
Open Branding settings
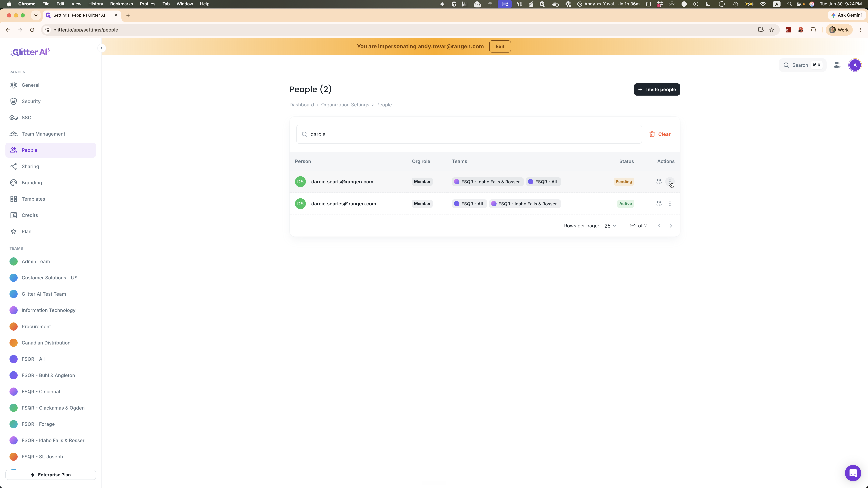(51, 182)
